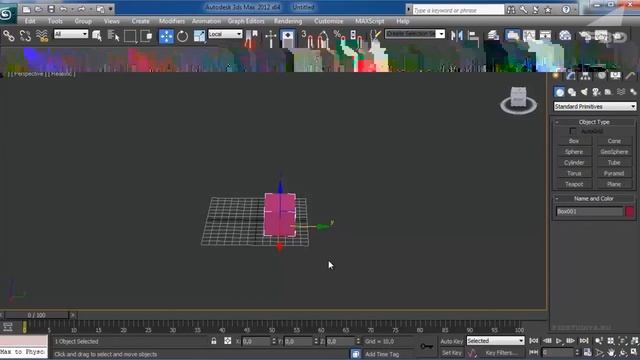
Task: Click the Save File icon in quick access toolbar
Action: 51,9
